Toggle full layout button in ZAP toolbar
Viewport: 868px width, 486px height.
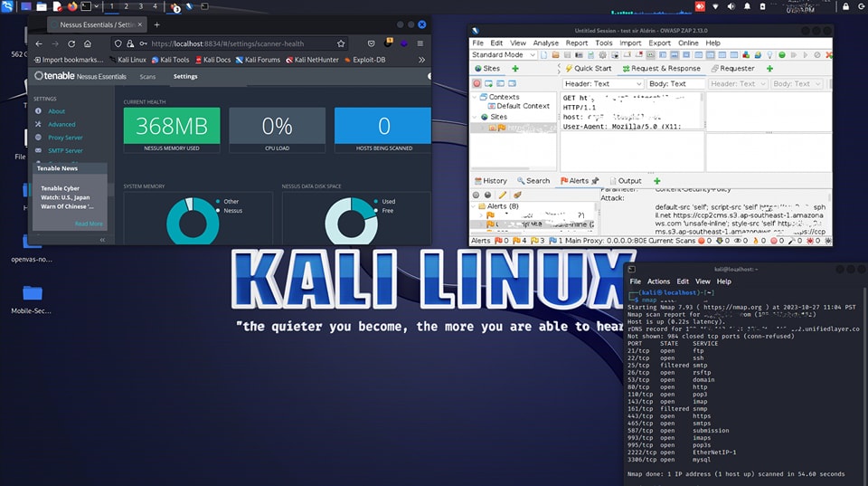[686, 55]
